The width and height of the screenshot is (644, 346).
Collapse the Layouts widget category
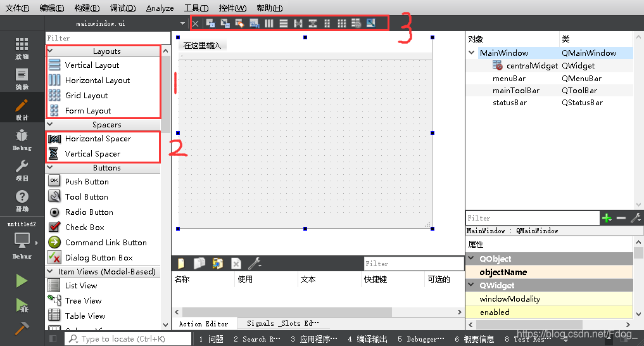(x=50, y=51)
